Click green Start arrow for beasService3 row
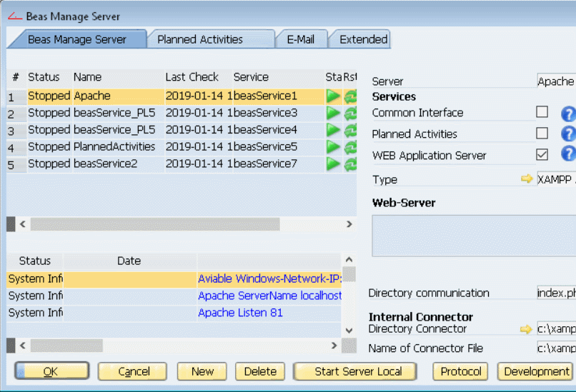Image resolution: width=576 pixels, height=392 pixels. (333, 113)
